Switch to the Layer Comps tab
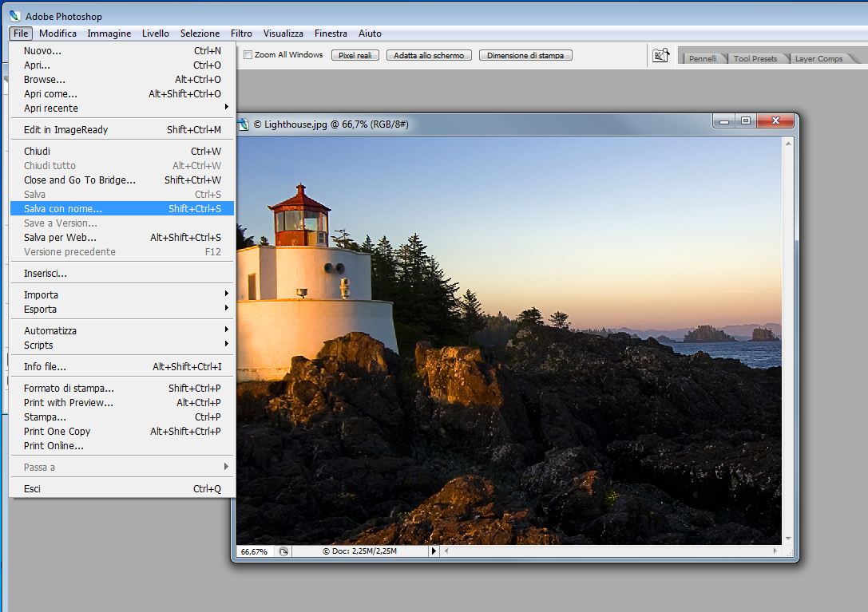 pos(818,59)
